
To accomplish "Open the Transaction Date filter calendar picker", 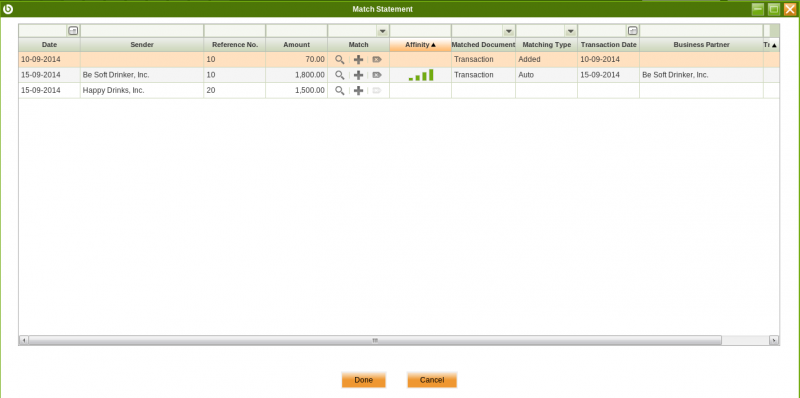I will [x=633, y=31].
